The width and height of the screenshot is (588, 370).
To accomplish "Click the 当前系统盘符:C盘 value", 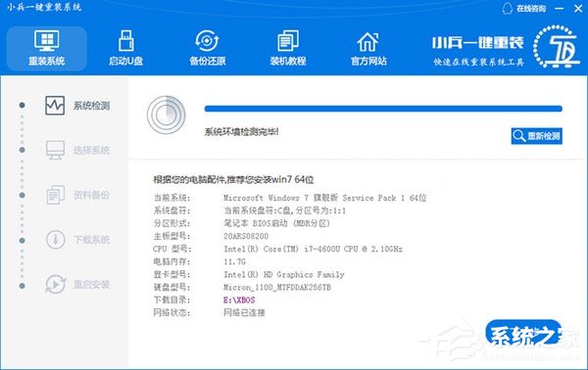I will coord(284,210).
